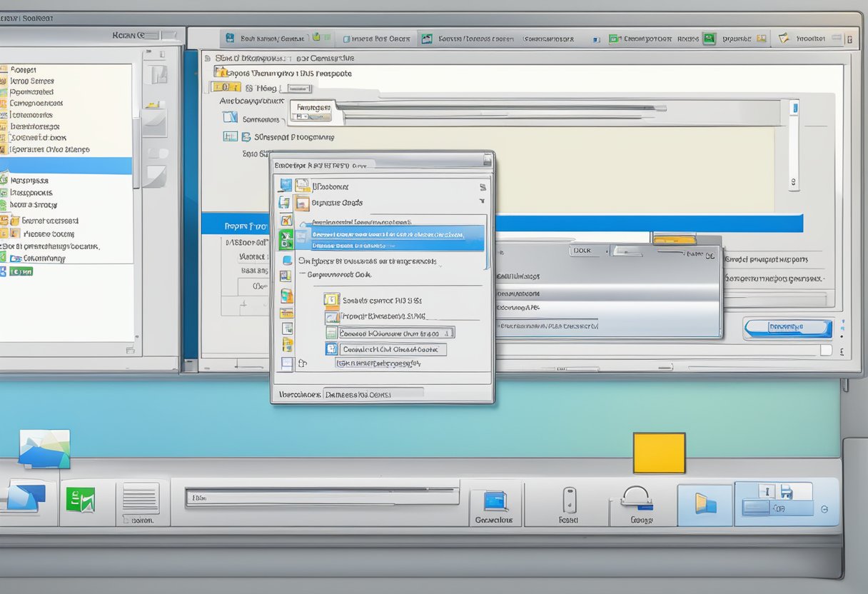Click the headset icon in the bottom taskbar

click(636, 498)
